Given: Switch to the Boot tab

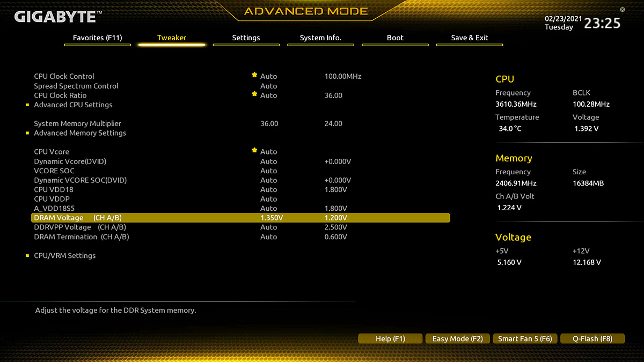Looking at the screenshot, I should coord(395,38).
